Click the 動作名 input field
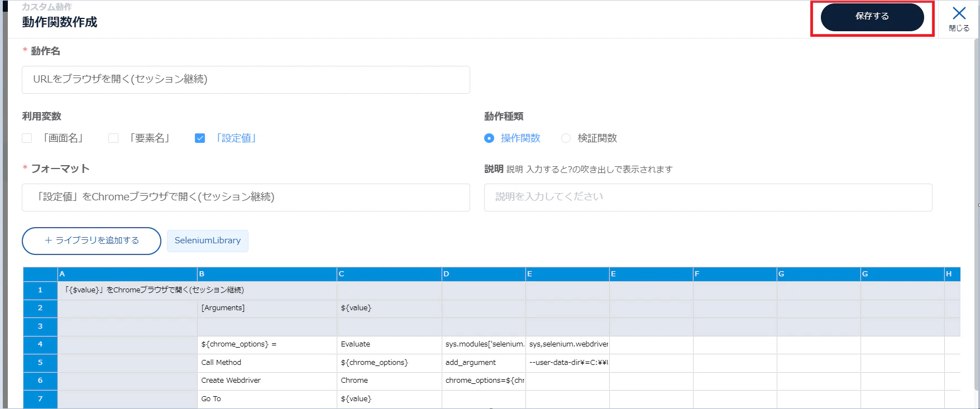 pos(246,80)
